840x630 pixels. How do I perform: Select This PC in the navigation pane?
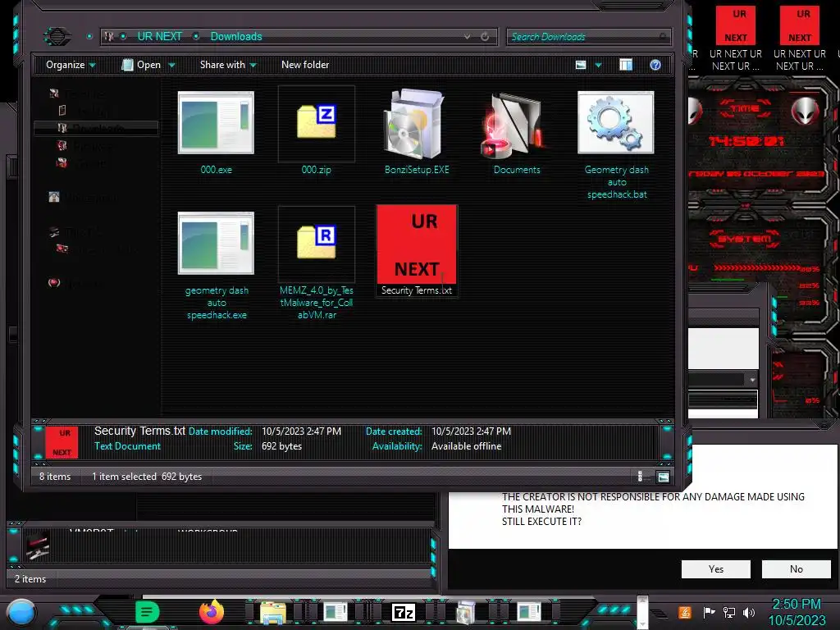click(x=76, y=232)
